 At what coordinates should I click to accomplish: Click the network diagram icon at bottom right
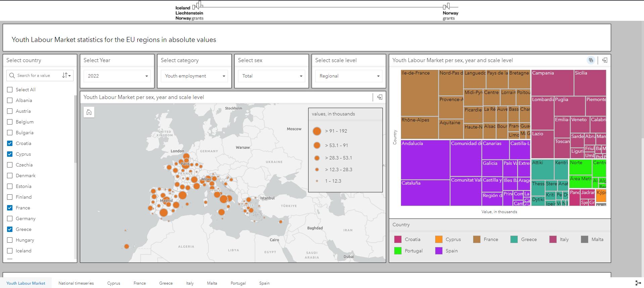638,283
